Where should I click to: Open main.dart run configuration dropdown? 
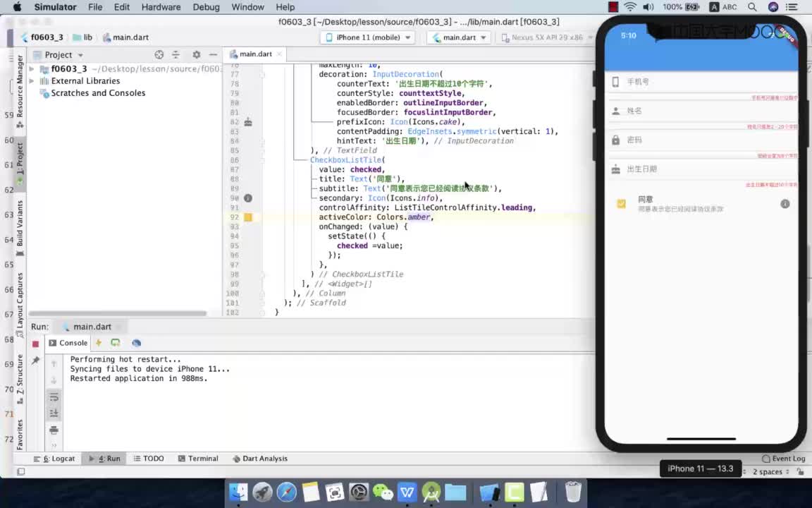pyautogui.click(x=459, y=37)
